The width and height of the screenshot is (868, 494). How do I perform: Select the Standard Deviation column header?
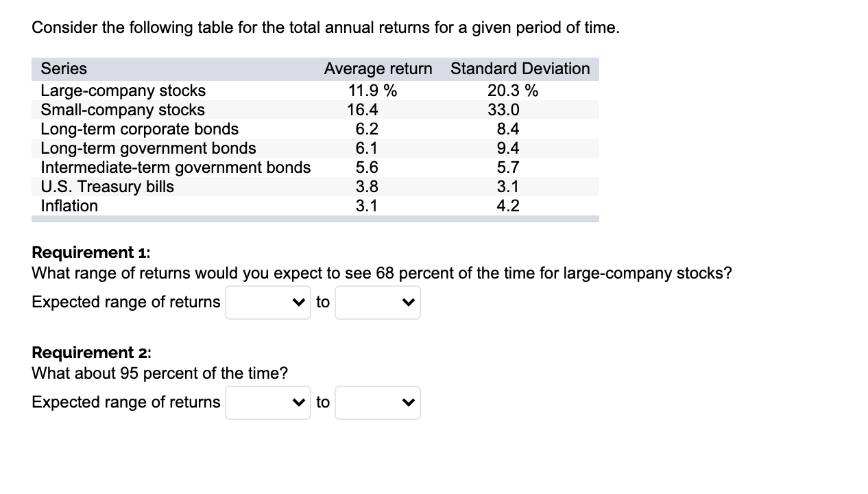click(x=520, y=69)
